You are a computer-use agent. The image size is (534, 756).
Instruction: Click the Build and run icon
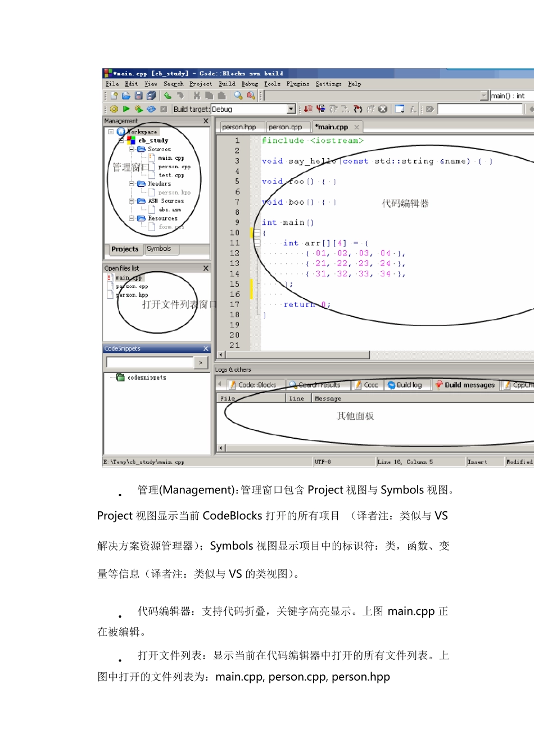pos(138,109)
